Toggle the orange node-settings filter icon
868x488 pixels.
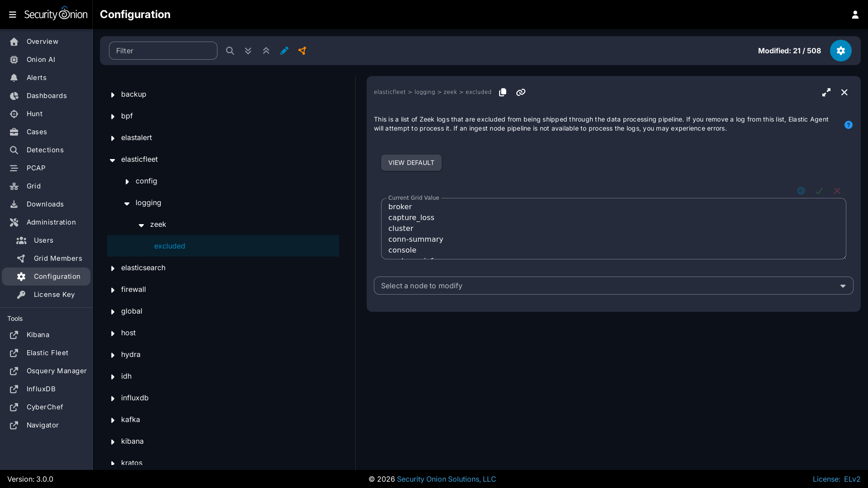(302, 51)
